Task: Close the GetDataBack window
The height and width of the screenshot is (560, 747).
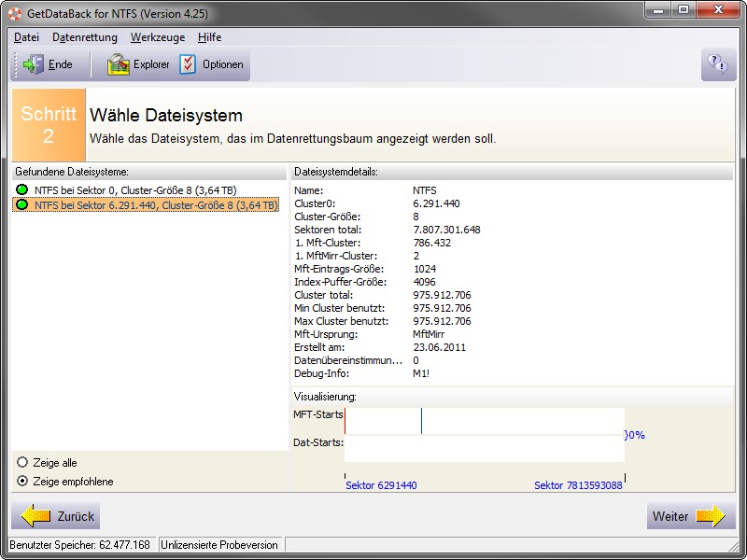Action: point(718,10)
